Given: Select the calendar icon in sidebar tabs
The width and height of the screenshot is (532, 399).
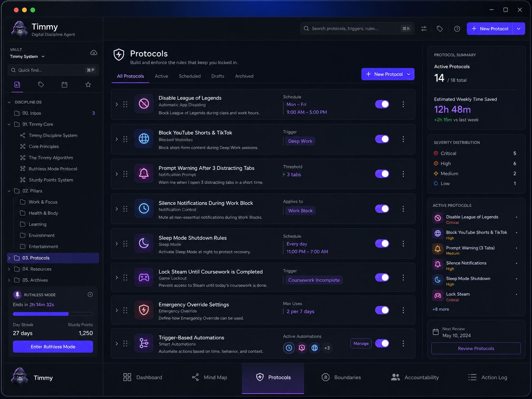Looking at the screenshot, I should tap(64, 85).
